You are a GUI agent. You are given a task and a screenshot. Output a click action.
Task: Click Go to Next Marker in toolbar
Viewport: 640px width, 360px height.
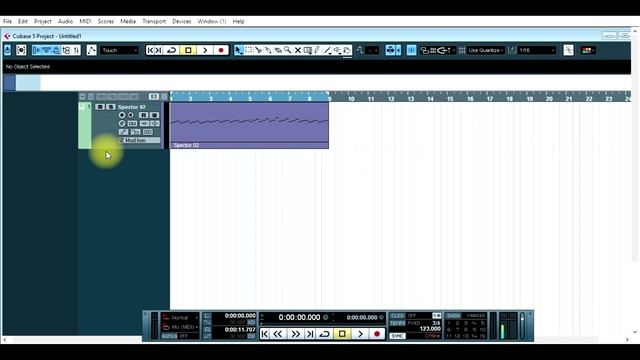pos(159,50)
